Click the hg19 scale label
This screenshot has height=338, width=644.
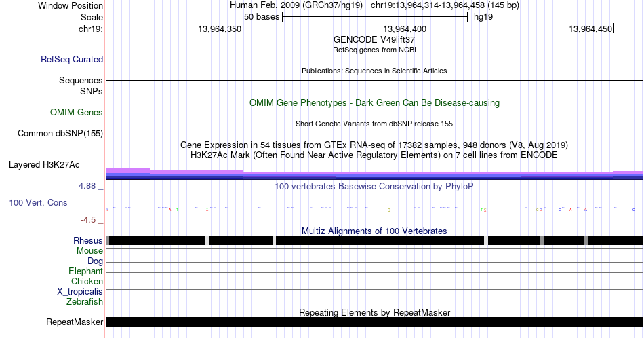[483, 17]
